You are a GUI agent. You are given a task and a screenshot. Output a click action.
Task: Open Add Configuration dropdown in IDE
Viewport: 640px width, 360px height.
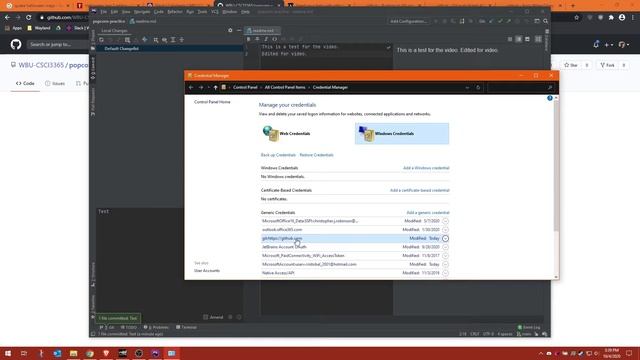click(408, 21)
